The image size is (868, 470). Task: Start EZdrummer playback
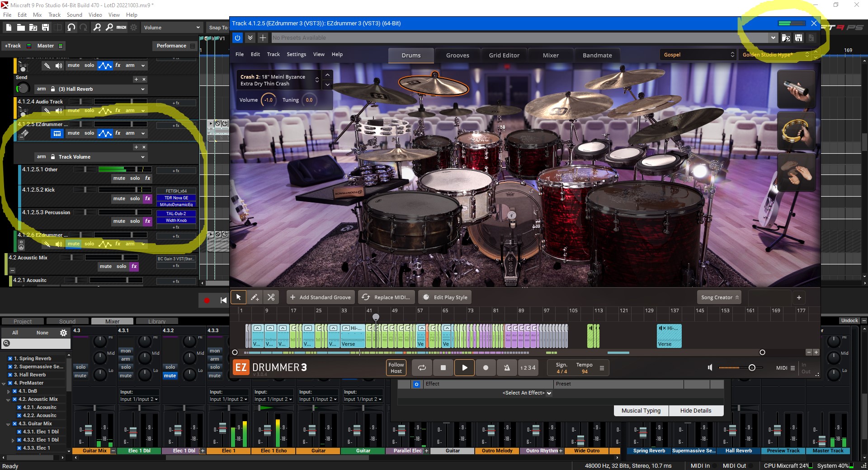pyautogui.click(x=464, y=367)
